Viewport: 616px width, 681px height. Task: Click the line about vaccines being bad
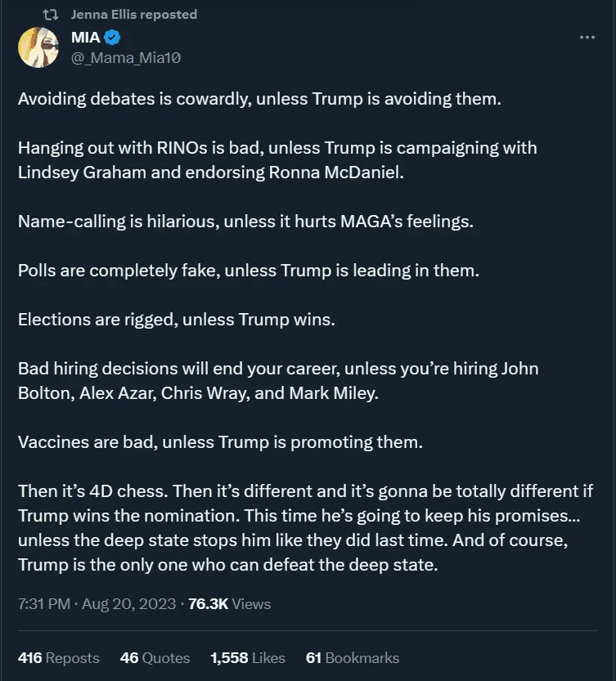point(220,442)
